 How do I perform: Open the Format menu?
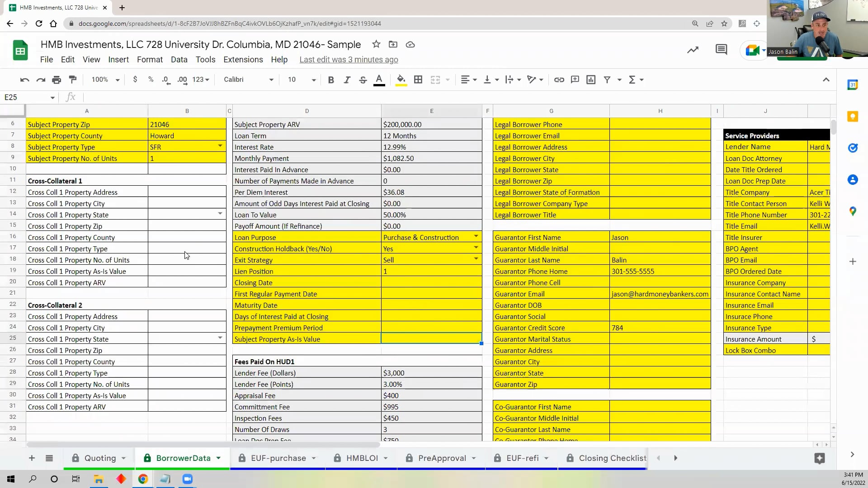(150, 60)
